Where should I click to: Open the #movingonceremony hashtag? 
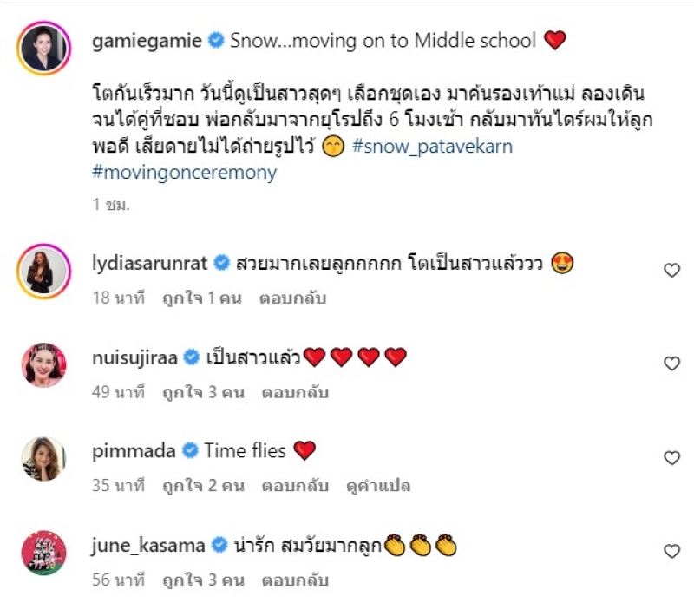[185, 173]
